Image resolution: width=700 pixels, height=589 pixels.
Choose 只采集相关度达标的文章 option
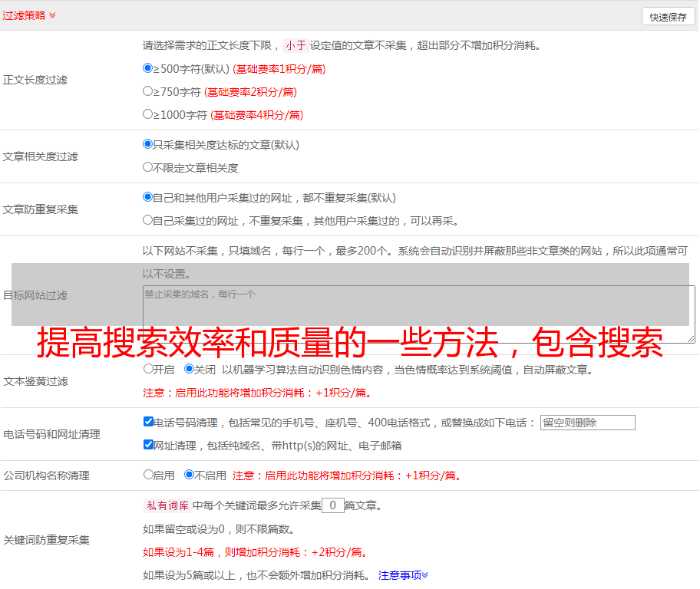(x=147, y=144)
